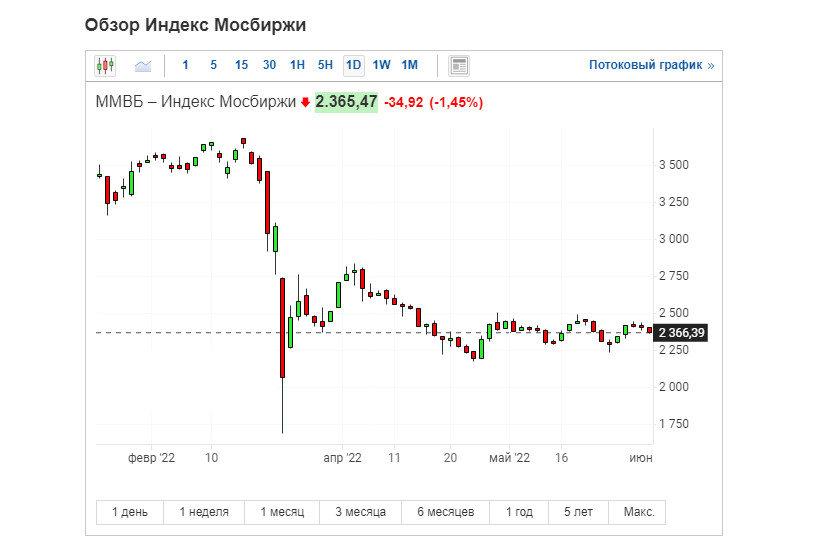This screenshot has height=548, width=833.
Task: Click the (-1,45%) percent change value
Action: coord(456,102)
